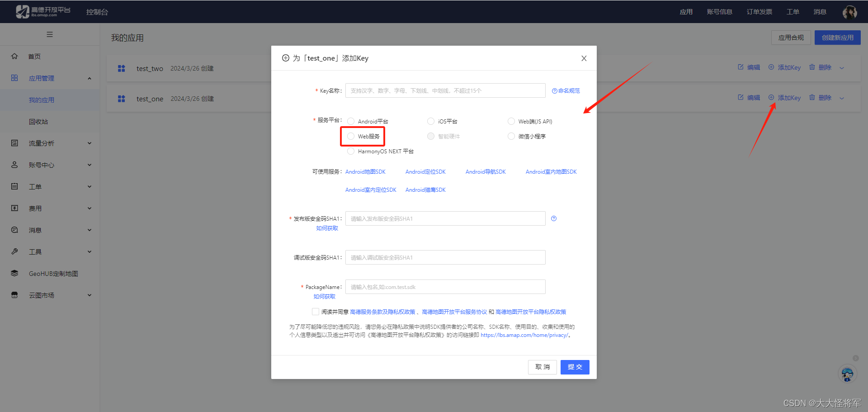The height and width of the screenshot is (412, 868).
Task: Close the add Key dialog
Action: tap(584, 58)
